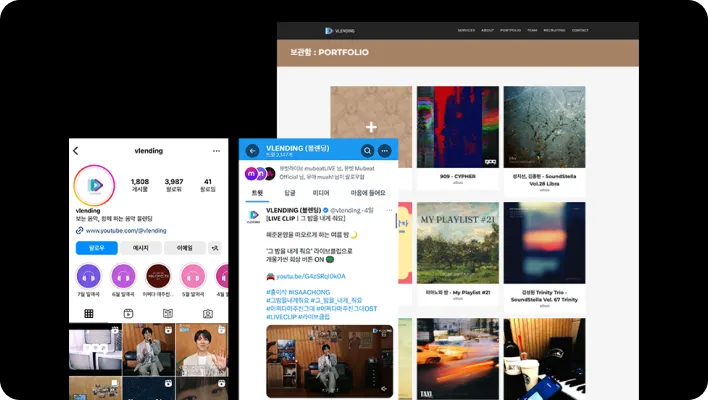The height and width of the screenshot is (400, 708).
Task: Open RECRUITING in website navigation
Action: coord(554,31)
